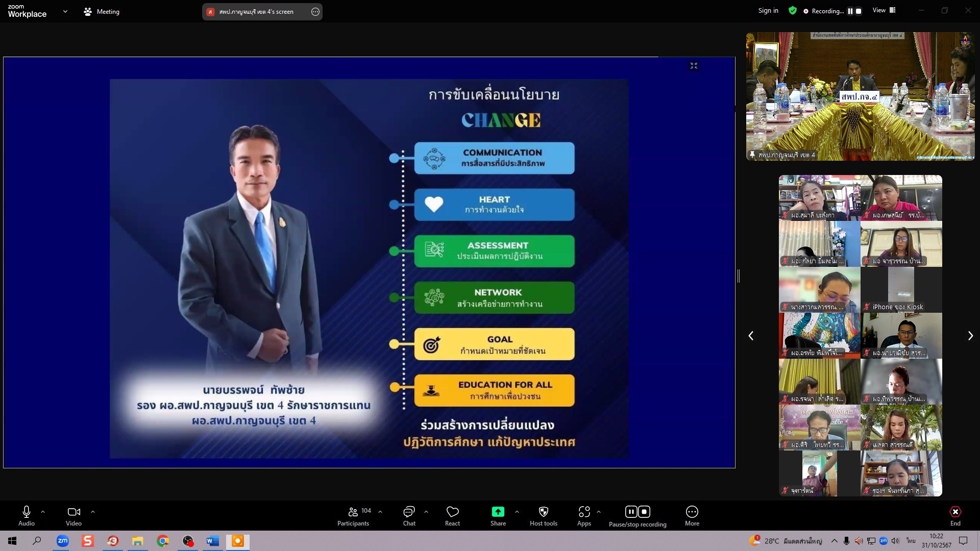Expand audio options arrow beside Audio

coord(43,511)
